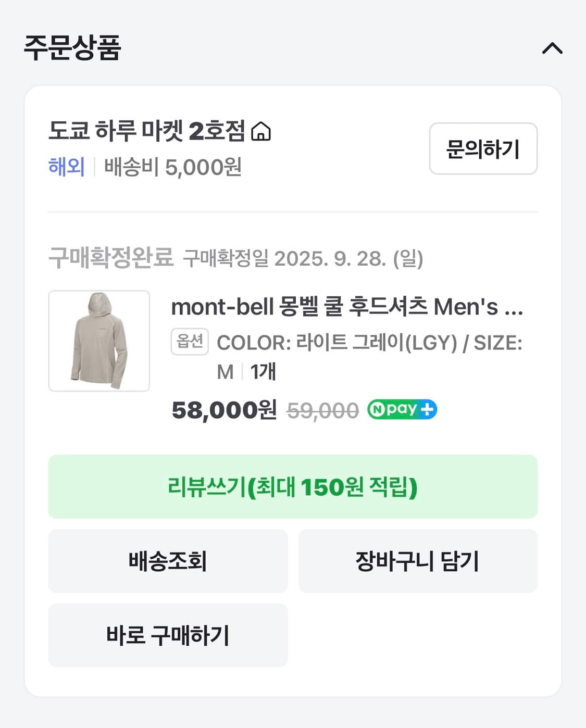Tap the COLOR 라이트 그레이 option text
Screen dimensions: 586x728
pyautogui.click(x=369, y=343)
